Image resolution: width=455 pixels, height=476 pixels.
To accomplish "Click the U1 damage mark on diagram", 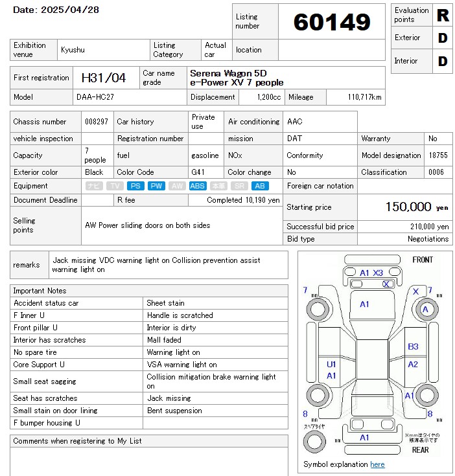I will click(331, 364).
